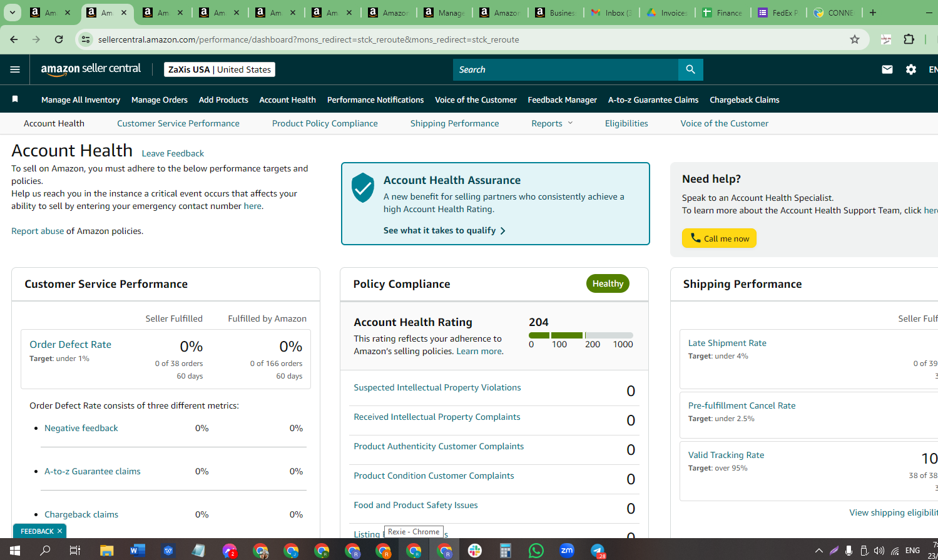This screenshot has width=938, height=560.
Task: Open Manage All Inventory menu item
Action: [x=81, y=99]
